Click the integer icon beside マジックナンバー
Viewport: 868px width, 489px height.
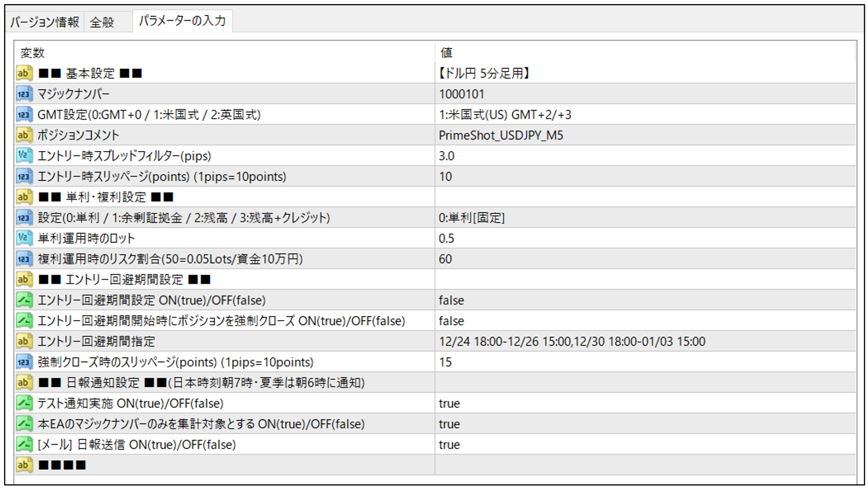click(x=24, y=94)
